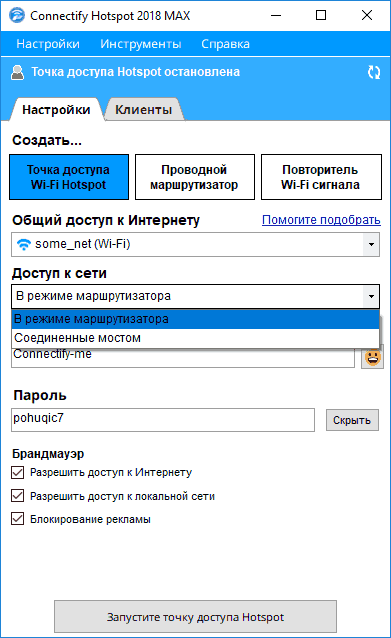Switch to the Клиенты tab
Image resolution: width=391 pixels, height=638 pixels.
143,109
